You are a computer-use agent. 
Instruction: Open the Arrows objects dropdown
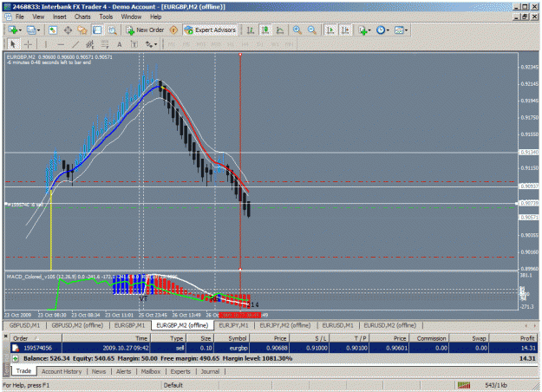[151, 44]
